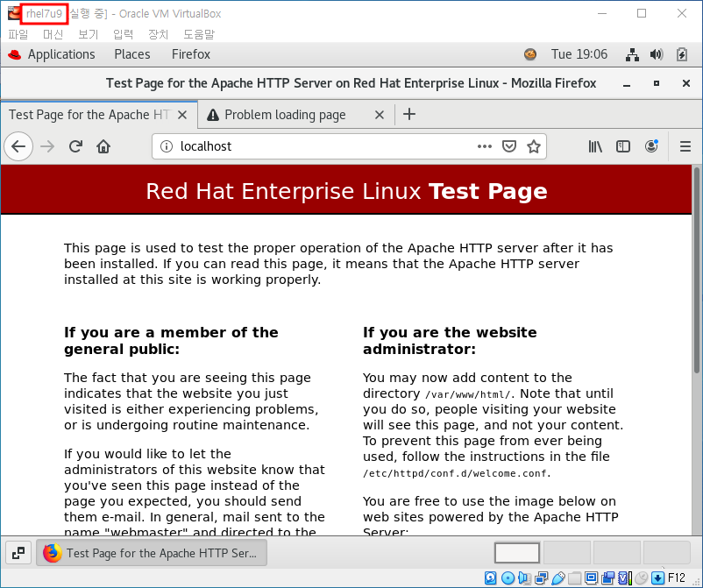Image resolution: width=703 pixels, height=588 pixels.
Task: Close the Problem loading page tab
Action: coord(380,115)
